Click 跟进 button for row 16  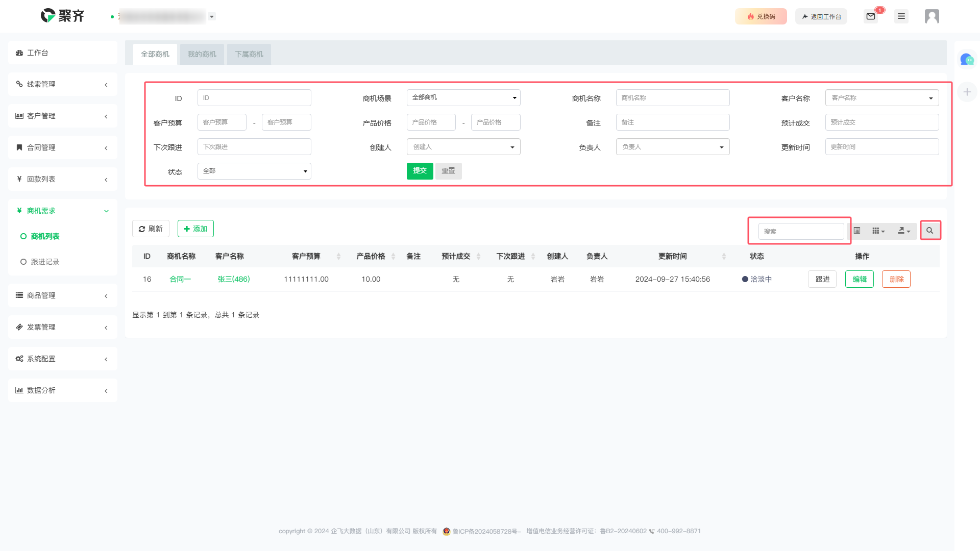tap(822, 279)
